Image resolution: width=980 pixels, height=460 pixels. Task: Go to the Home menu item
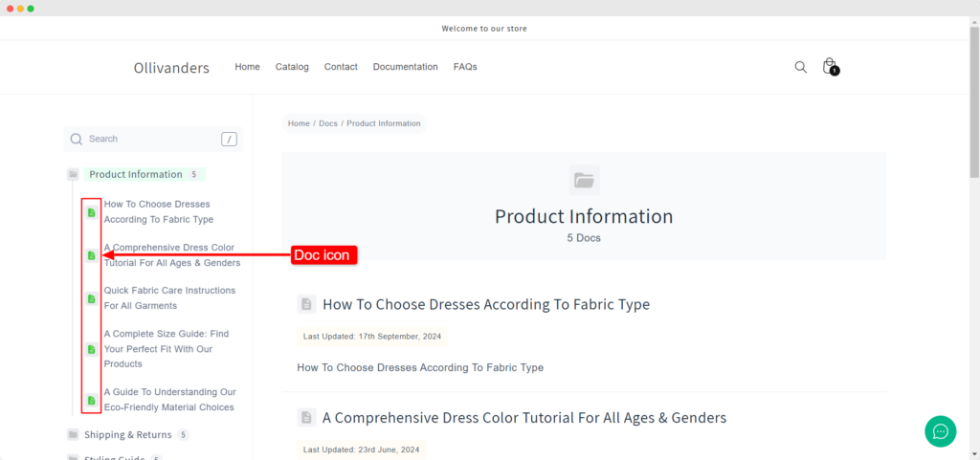248,67
